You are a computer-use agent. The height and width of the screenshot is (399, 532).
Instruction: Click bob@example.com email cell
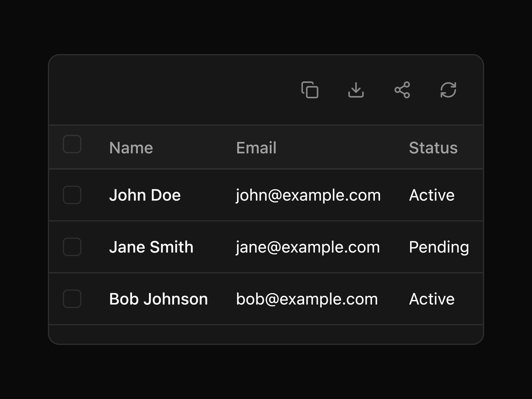click(307, 299)
